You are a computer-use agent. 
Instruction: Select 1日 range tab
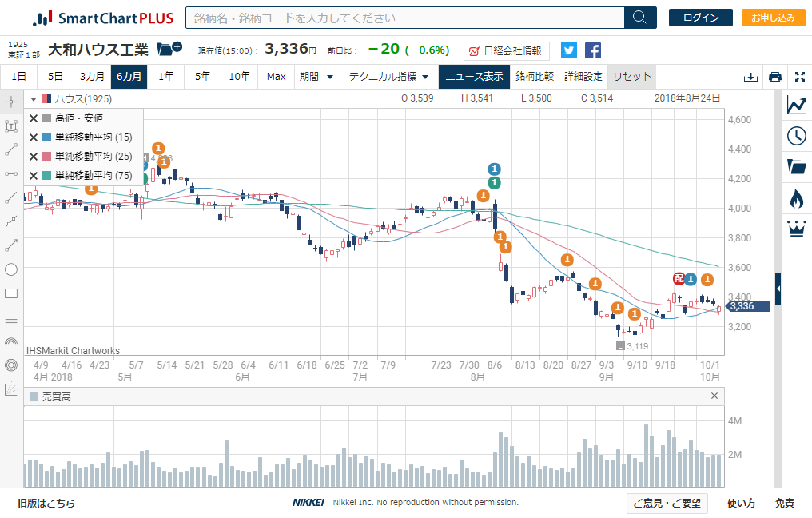18,77
